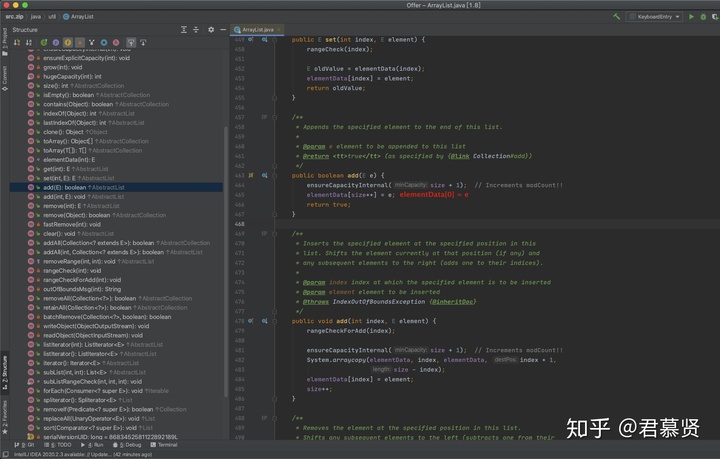The height and width of the screenshot is (459, 720).
Task: Open the Git tool window button
Action: [x=24, y=445]
